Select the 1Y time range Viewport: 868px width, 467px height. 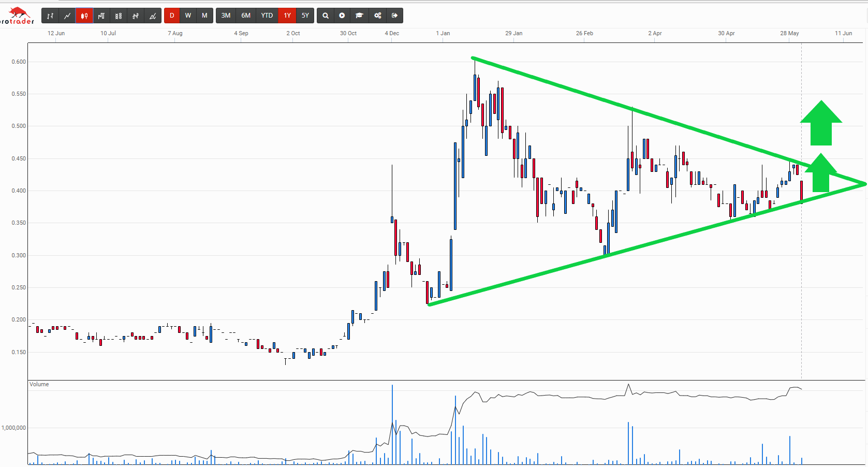[x=287, y=16]
